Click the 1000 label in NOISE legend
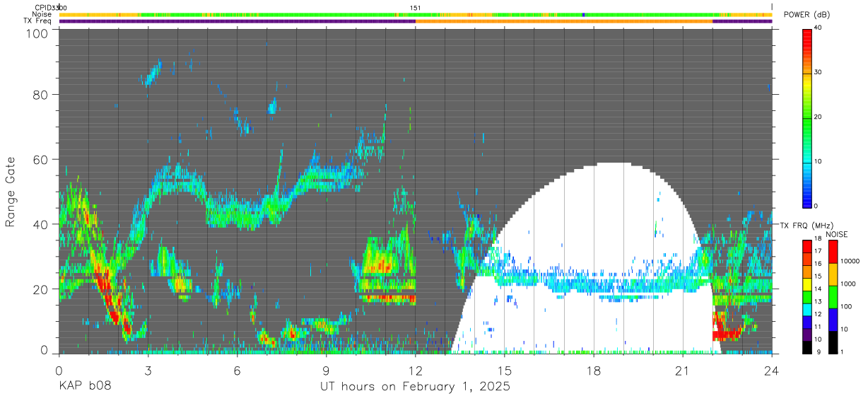Viewport: 868px width, 401px height. click(x=848, y=284)
